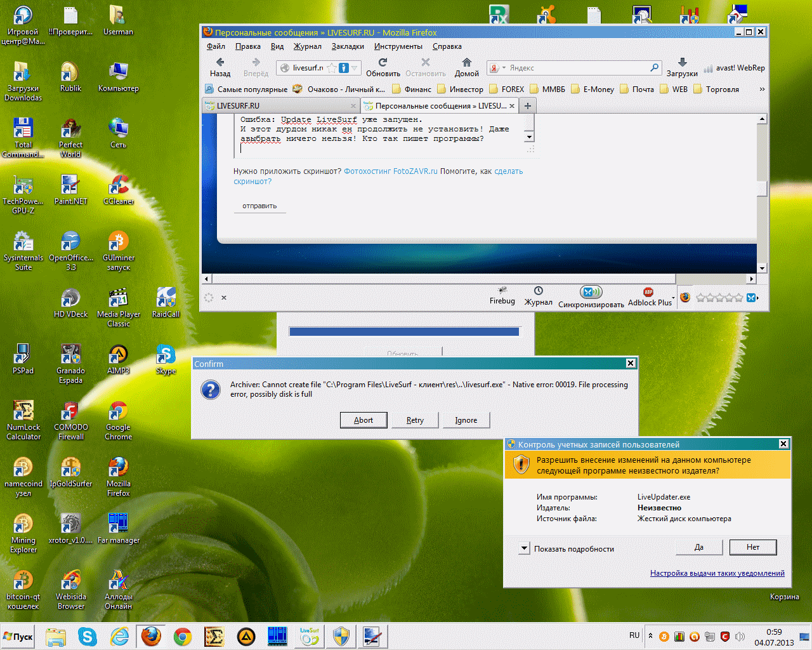Image resolution: width=812 pixels, height=650 pixels.
Task: Click the Firefox Back arrow button
Action: click(x=220, y=62)
